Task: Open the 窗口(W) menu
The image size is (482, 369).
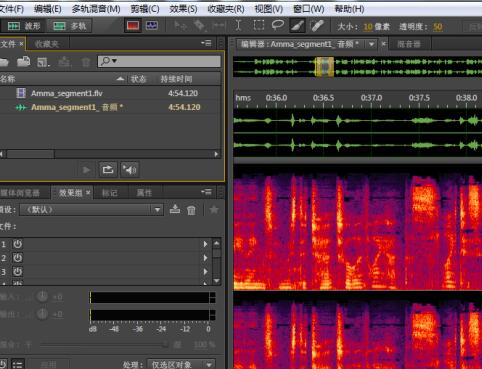Action: click(x=308, y=9)
